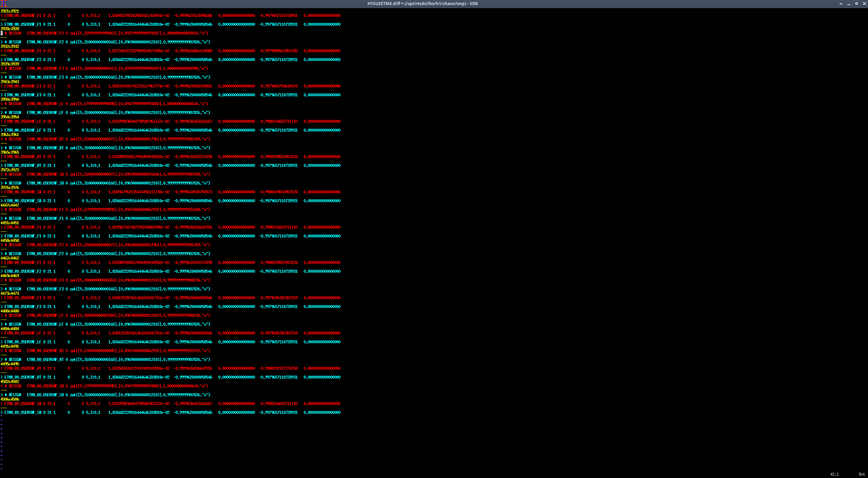Click cyan DESIGN line for ETMX_R0_OSEMINF_SD

point(105,395)
